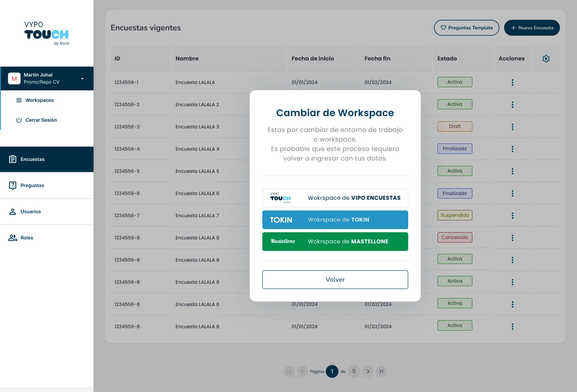The image size is (577, 392).
Task: Open actions menu for Suspendida row
Action: [x=512, y=216]
